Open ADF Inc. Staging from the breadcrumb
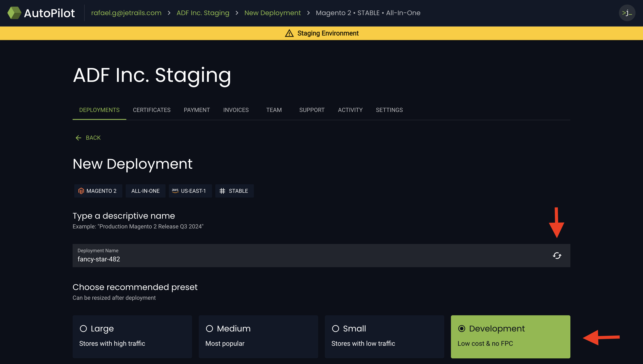This screenshot has width=643, height=364. point(203,13)
